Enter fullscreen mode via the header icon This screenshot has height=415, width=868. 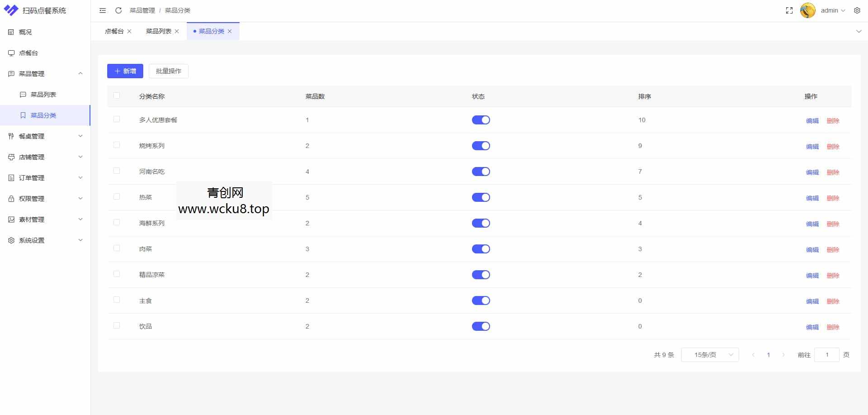pos(789,10)
